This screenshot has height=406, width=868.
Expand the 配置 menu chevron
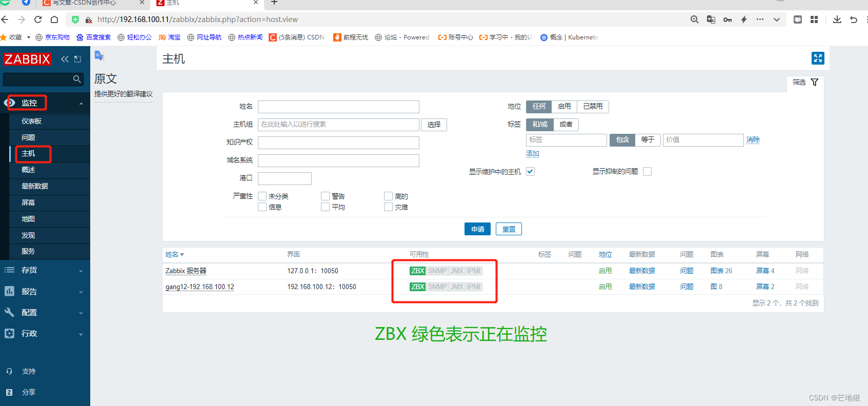(81, 313)
